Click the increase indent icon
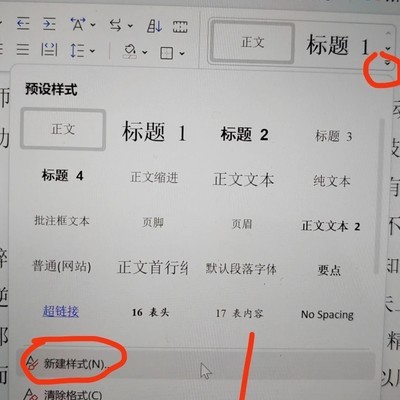This screenshot has height=400, width=400. (x=49, y=24)
